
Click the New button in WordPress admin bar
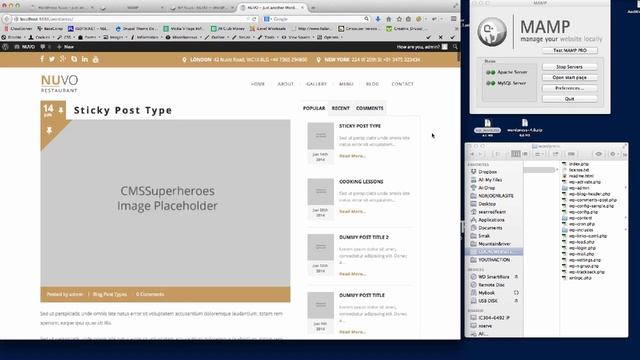click(x=65, y=47)
